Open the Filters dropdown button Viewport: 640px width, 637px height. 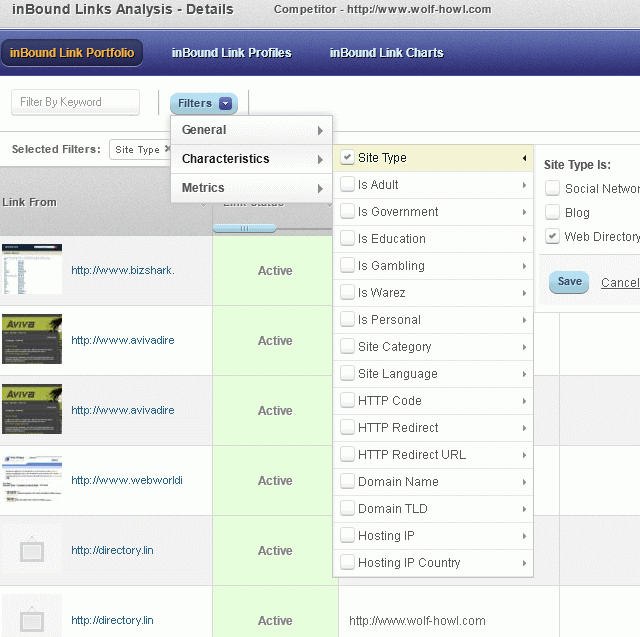203,103
